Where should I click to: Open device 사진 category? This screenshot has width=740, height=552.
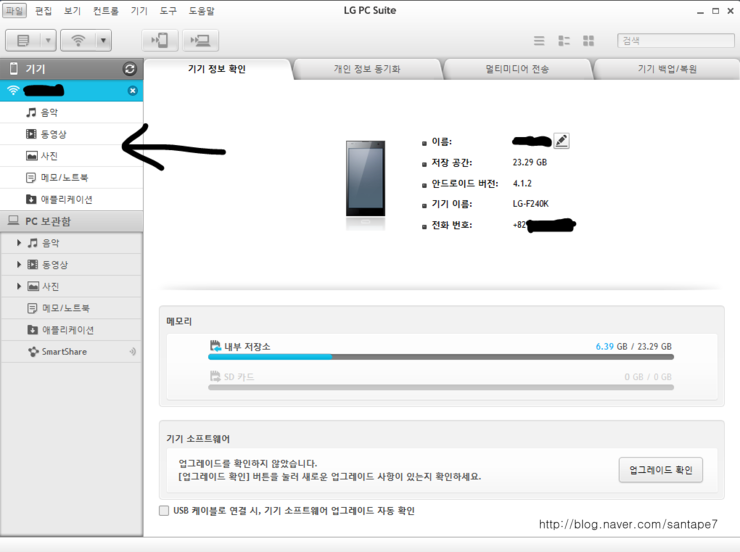pyautogui.click(x=71, y=156)
